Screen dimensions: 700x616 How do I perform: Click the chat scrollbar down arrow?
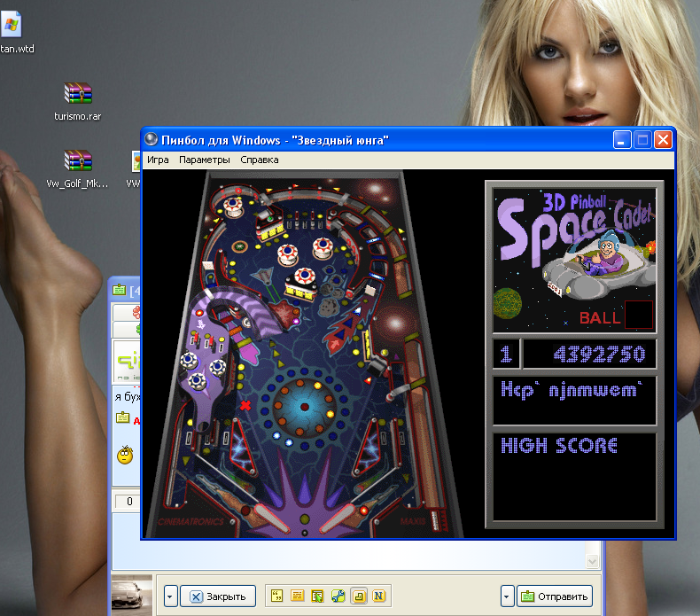[x=593, y=562]
